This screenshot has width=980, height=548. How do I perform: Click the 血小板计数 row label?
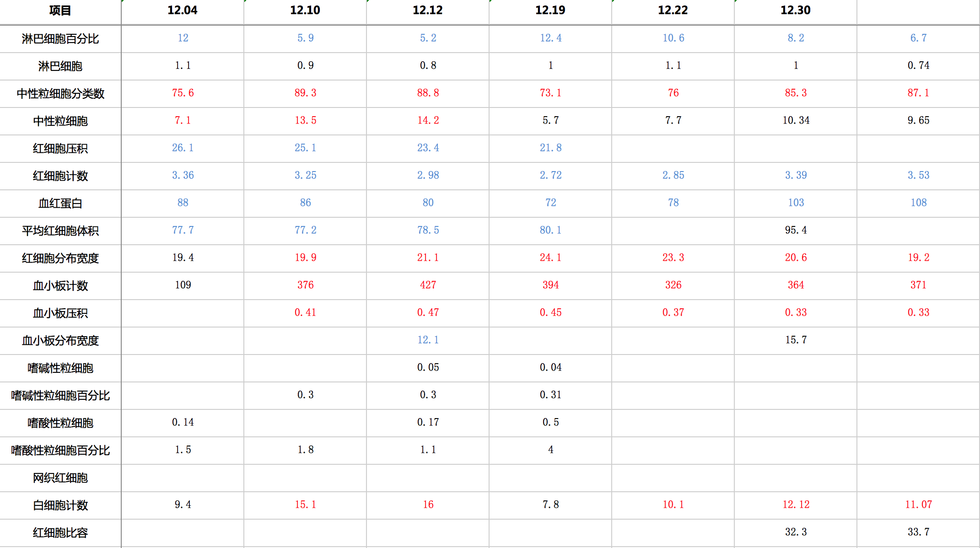60,286
